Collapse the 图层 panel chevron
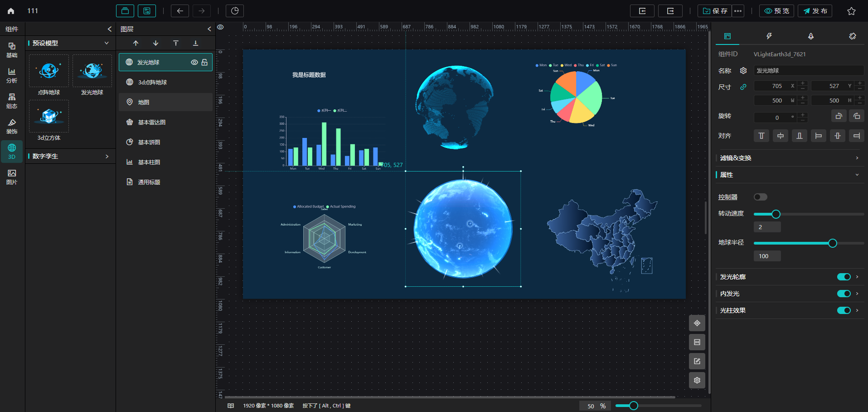 pyautogui.click(x=209, y=29)
